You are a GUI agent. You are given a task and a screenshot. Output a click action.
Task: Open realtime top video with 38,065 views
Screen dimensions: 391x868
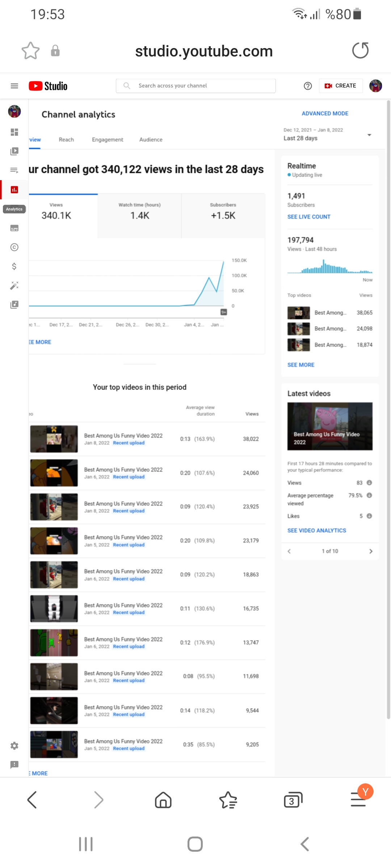pyautogui.click(x=330, y=313)
